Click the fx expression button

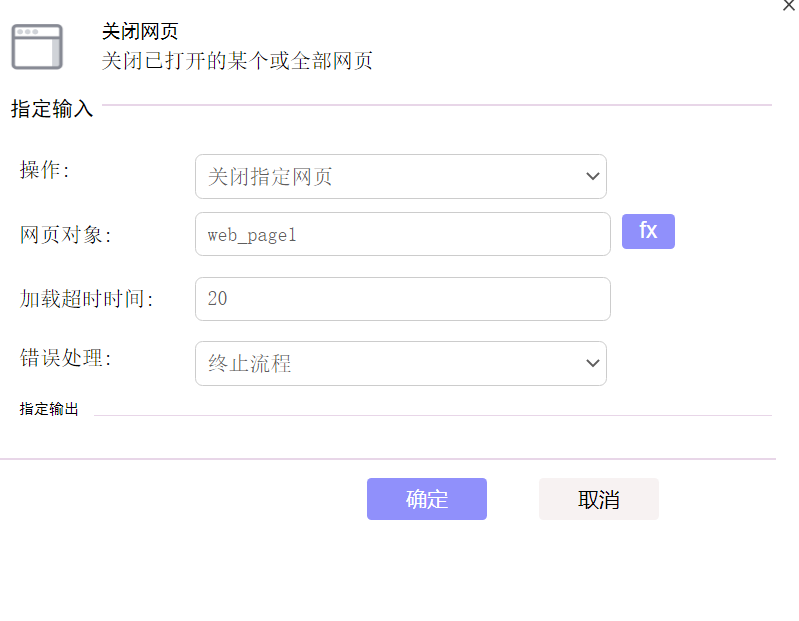[x=648, y=231]
